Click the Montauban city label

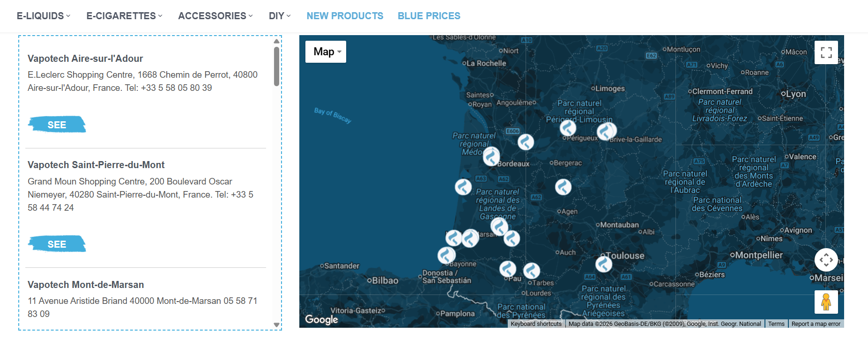[619, 225]
